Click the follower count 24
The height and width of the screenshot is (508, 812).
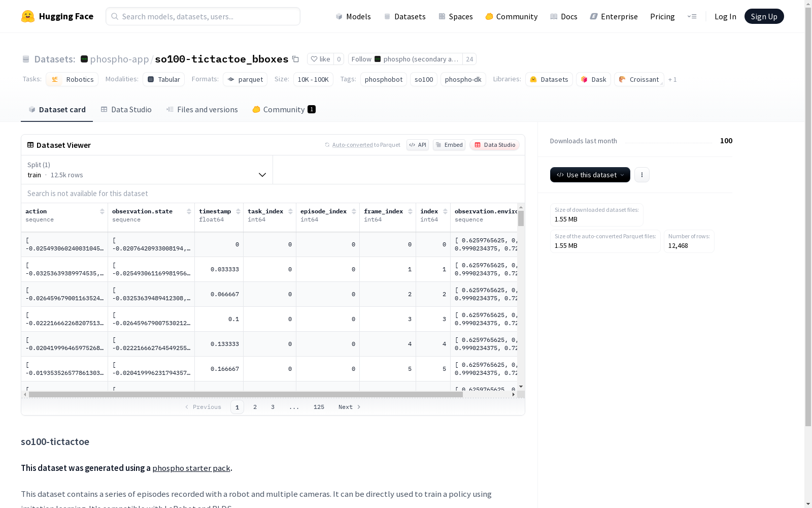click(x=469, y=59)
